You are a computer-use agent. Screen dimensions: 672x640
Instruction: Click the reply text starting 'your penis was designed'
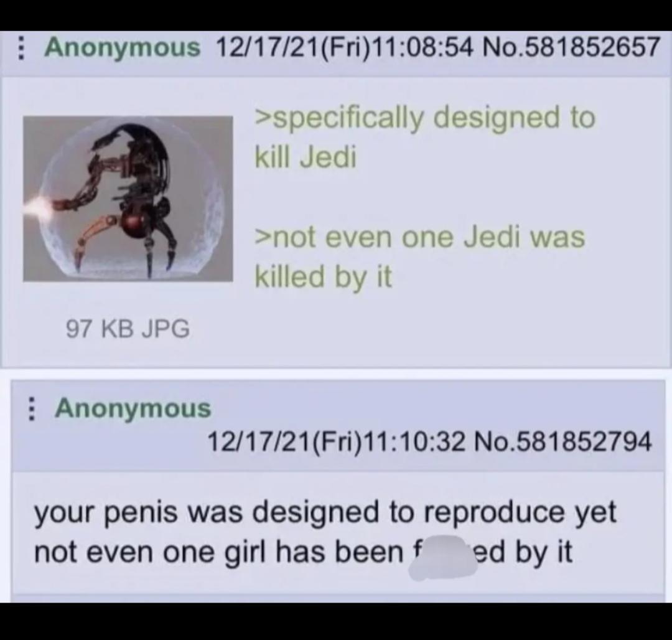(x=325, y=532)
